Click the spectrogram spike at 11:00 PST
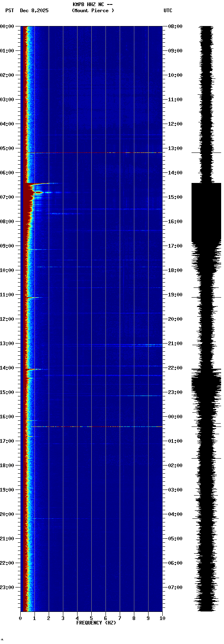This screenshot has height=644, width=224. (33, 298)
